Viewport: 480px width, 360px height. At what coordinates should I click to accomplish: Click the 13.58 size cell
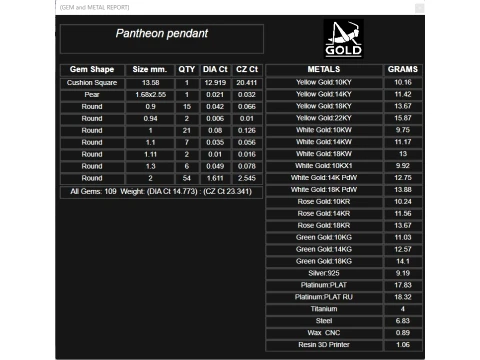click(x=150, y=83)
